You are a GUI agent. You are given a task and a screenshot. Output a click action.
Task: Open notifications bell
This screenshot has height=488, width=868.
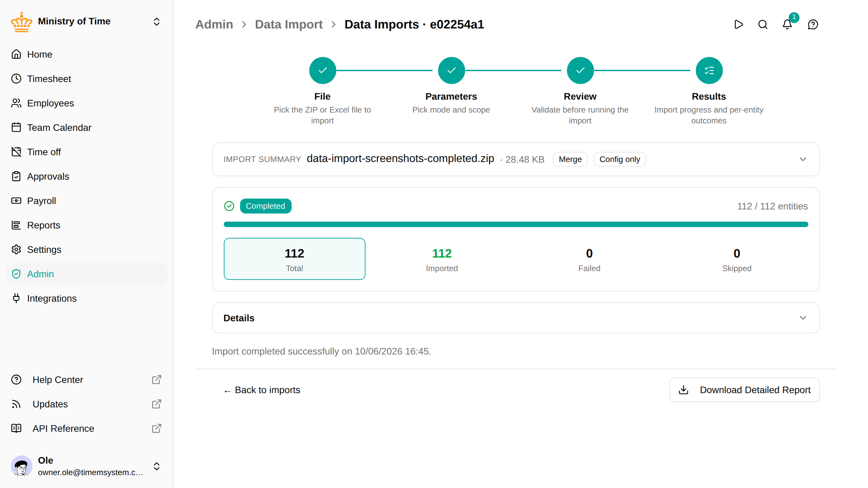[x=787, y=24]
